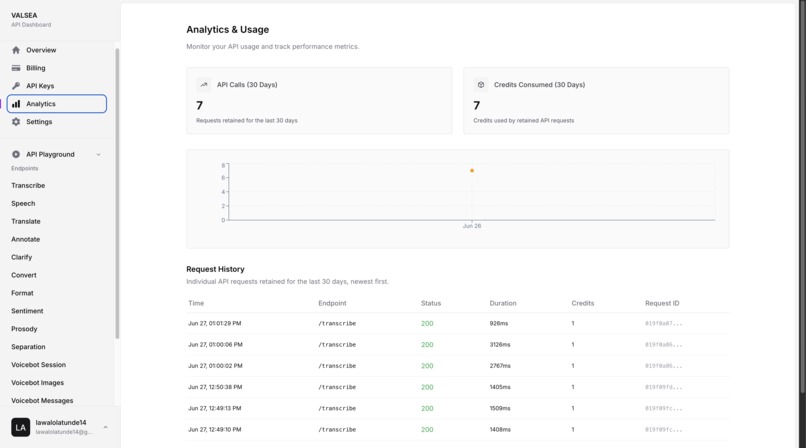Click the Billing card icon
Screen dimensions: 806x448
coord(16,68)
